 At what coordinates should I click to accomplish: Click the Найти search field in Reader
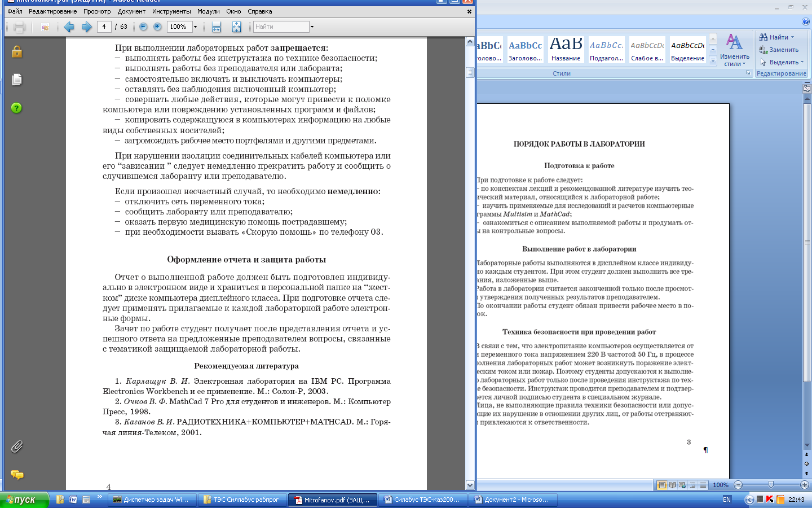(x=281, y=27)
